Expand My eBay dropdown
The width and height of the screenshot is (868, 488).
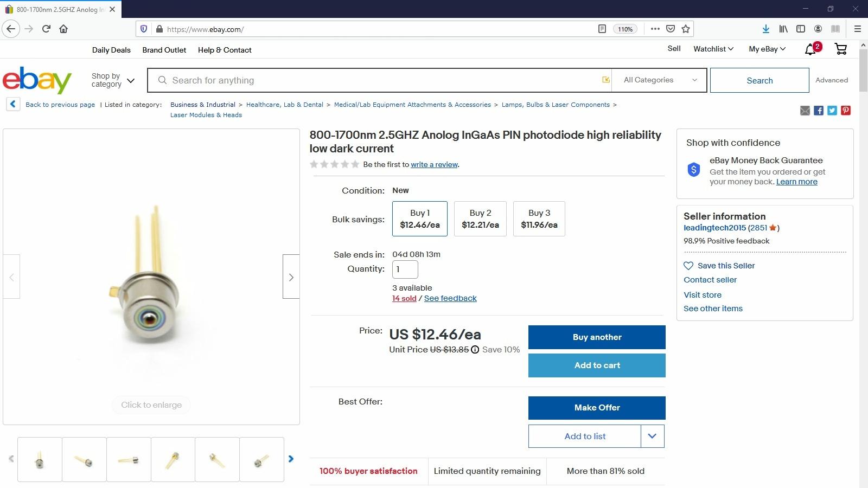(767, 49)
